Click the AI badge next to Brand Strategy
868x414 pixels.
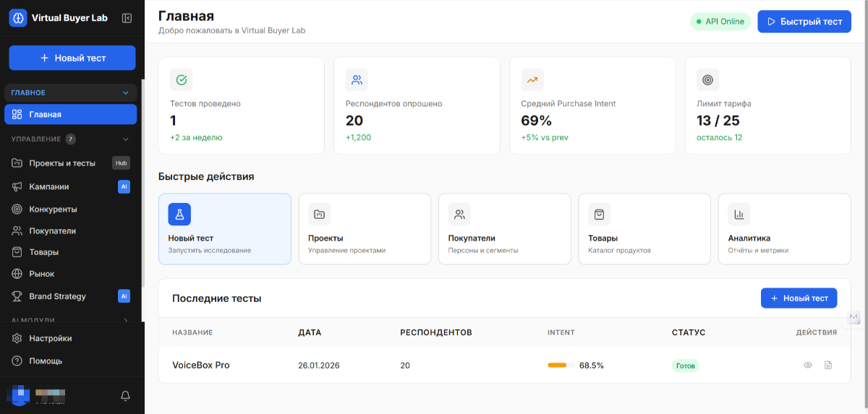tap(124, 296)
